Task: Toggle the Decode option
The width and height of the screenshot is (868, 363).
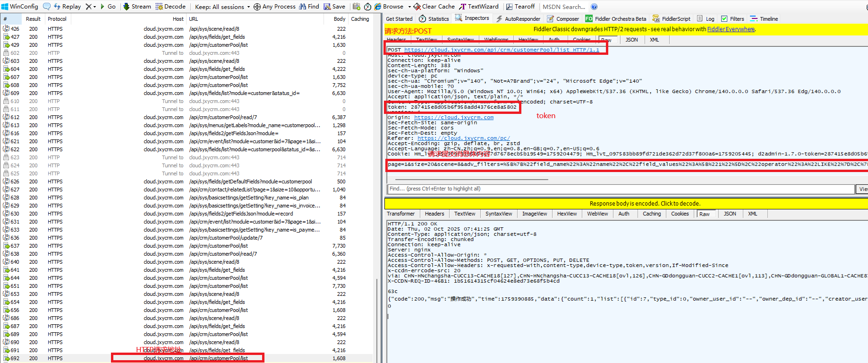Action: [x=170, y=6]
